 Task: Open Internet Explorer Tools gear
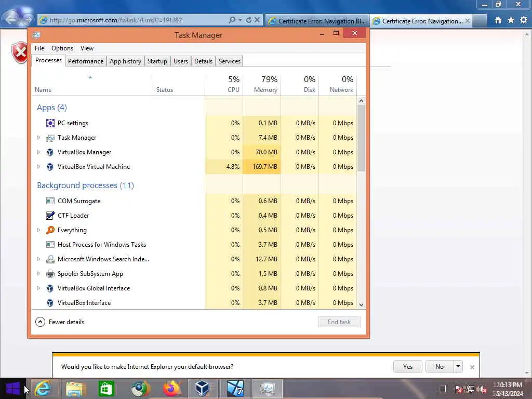(x=524, y=20)
